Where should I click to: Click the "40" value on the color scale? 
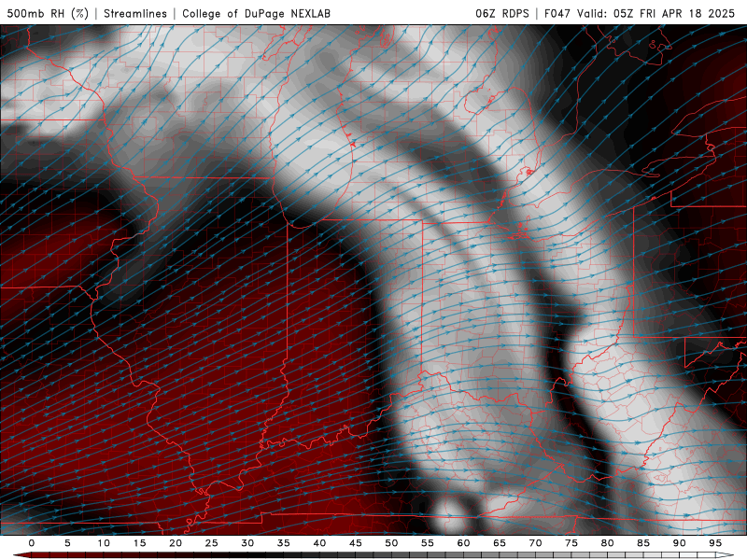319,543
